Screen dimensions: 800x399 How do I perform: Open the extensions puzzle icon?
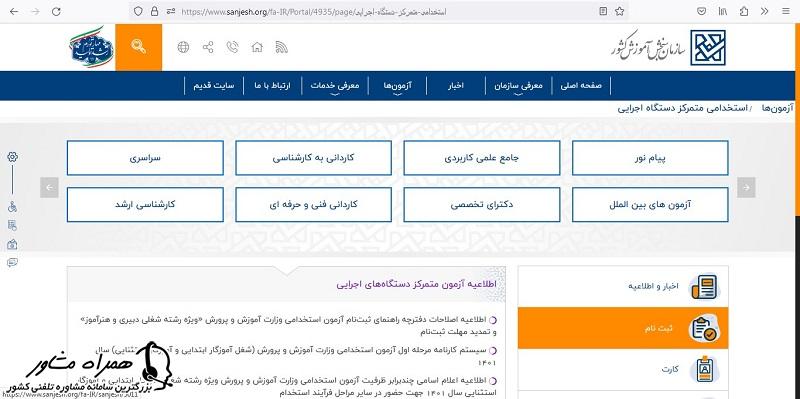(744, 11)
